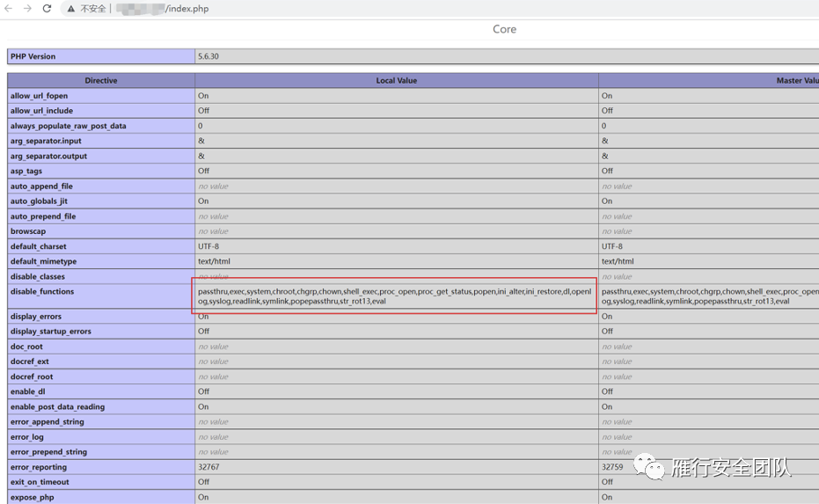Click the display_startup_errors directive name
819x504 pixels.
tap(51, 332)
